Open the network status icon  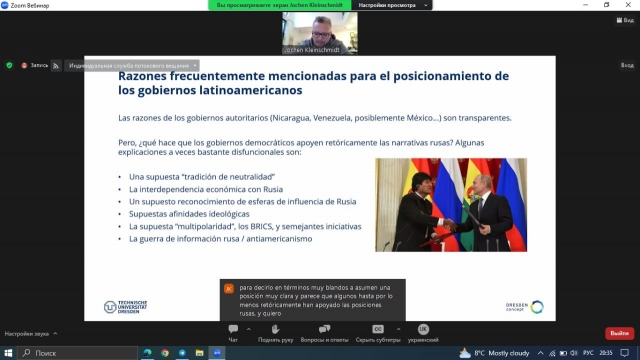552,353
